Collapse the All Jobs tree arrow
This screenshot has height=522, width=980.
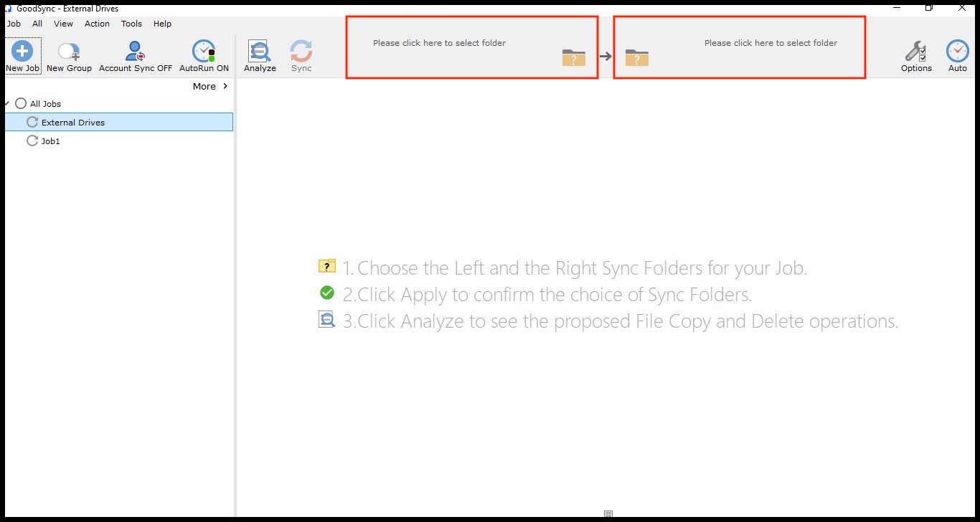[x=6, y=104]
